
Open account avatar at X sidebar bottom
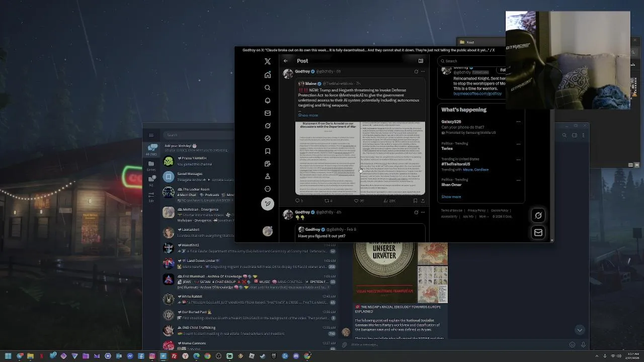point(268,231)
